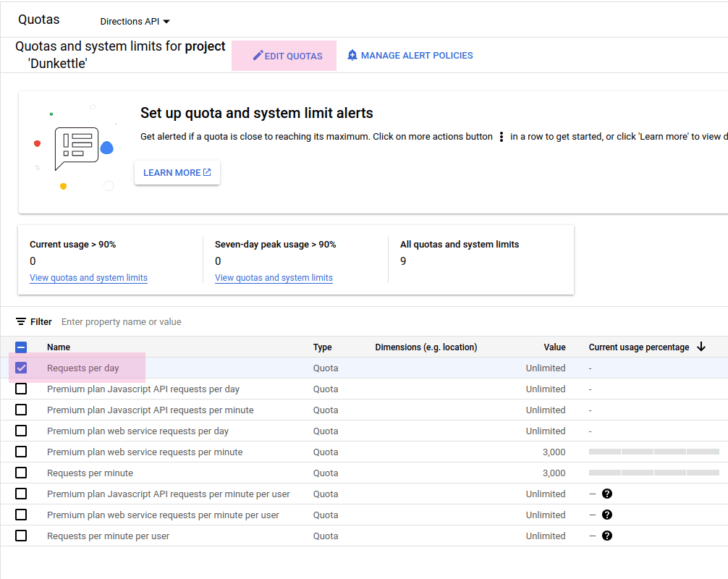
Task: Toggle the select-all checkbox in table header
Action: tap(21, 347)
